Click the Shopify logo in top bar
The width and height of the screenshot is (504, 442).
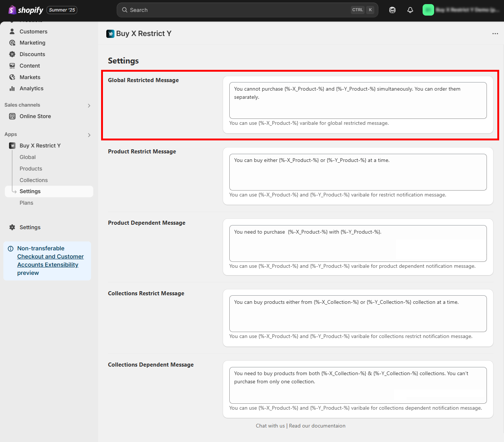pyautogui.click(x=26, y=10)
